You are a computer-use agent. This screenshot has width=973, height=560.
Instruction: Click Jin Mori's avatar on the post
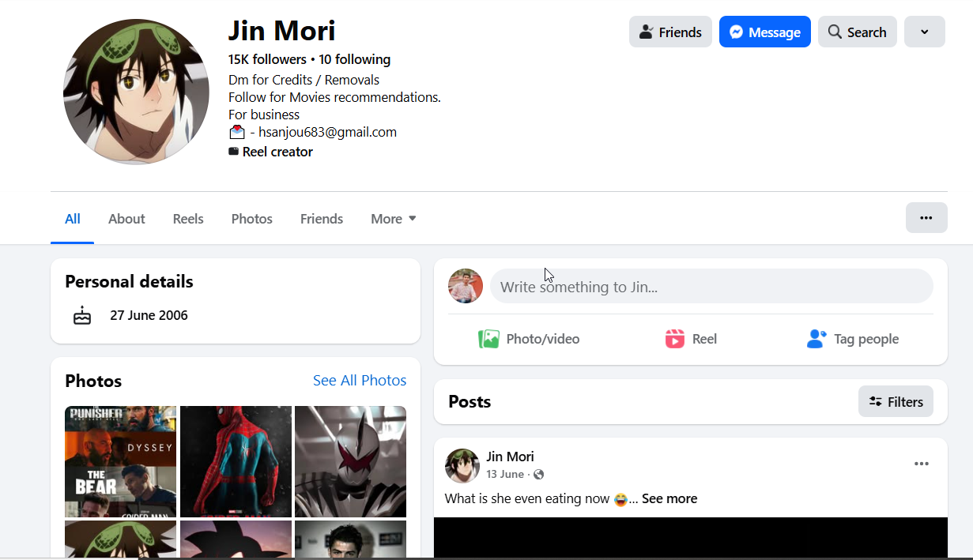462,466
